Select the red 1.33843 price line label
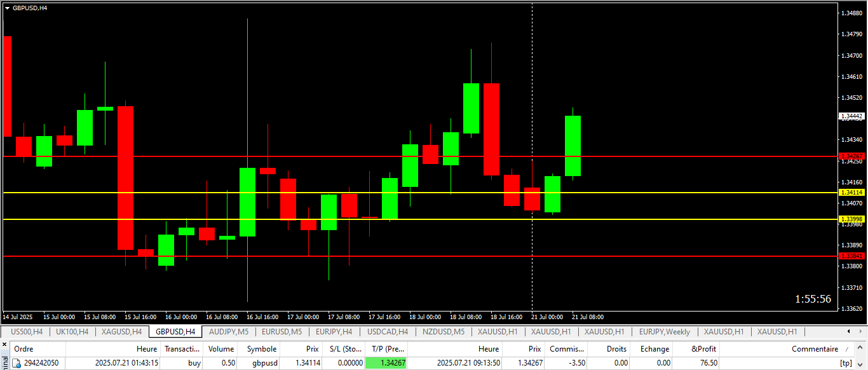This screenshot has height=370, width=868. coord(851,256)
